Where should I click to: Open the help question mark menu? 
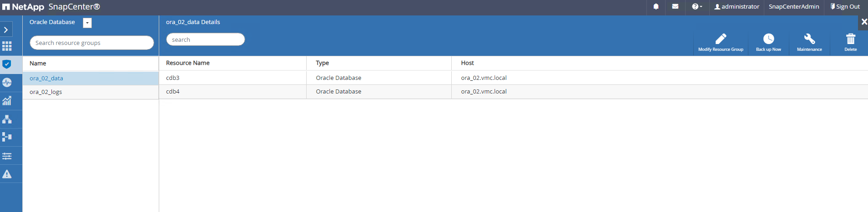(697, 7)
